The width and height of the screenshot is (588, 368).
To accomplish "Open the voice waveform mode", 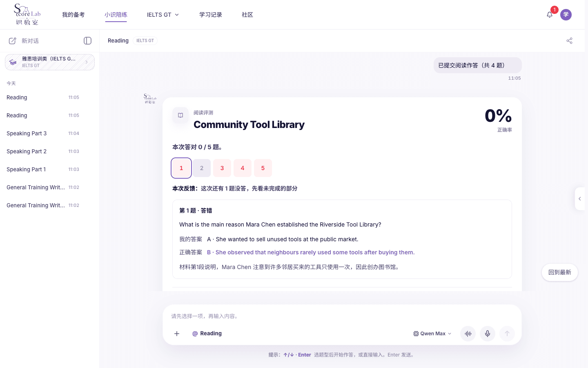I will coord(468,334).
